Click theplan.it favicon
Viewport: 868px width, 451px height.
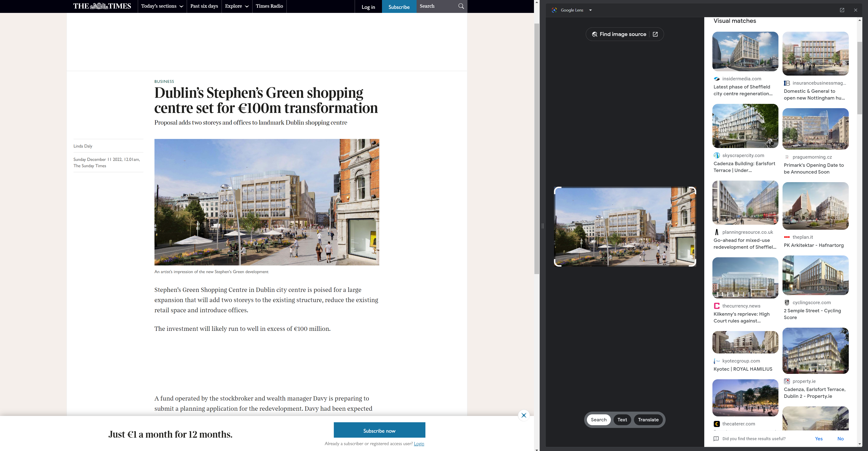tap(787, 237)
